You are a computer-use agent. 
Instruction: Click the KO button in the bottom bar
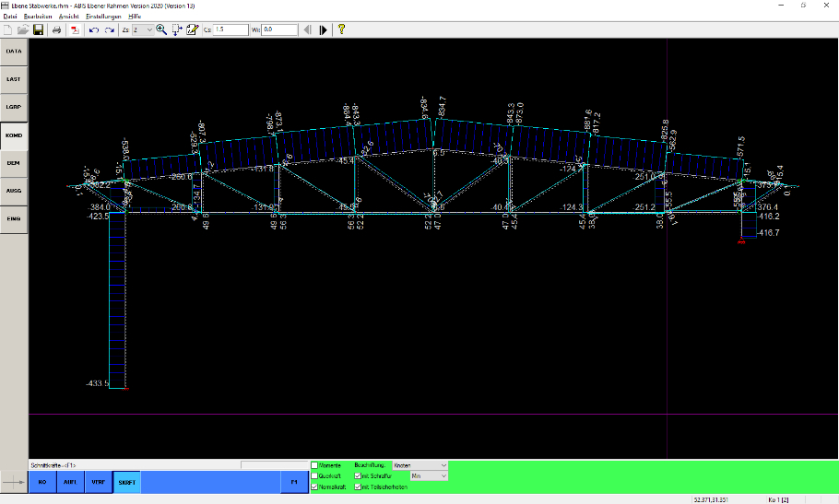[x=42, y=482]
